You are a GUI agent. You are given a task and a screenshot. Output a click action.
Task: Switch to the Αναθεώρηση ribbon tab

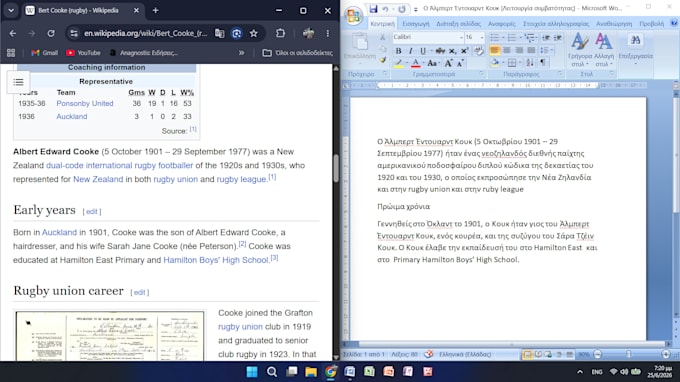pyautogui.click(x=614, y=23)
